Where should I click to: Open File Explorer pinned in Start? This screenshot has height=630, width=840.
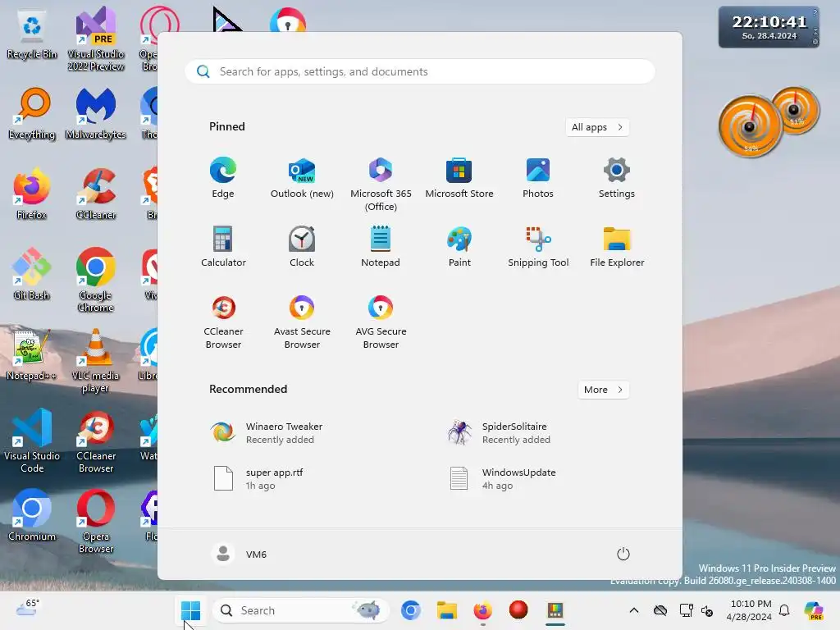pyautogui.click(x=617, y=247)
